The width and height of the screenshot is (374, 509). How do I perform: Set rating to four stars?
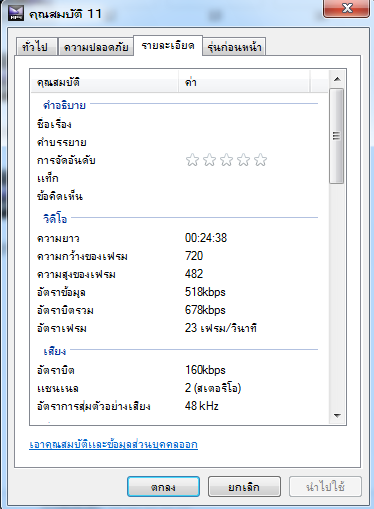[243, 160]
